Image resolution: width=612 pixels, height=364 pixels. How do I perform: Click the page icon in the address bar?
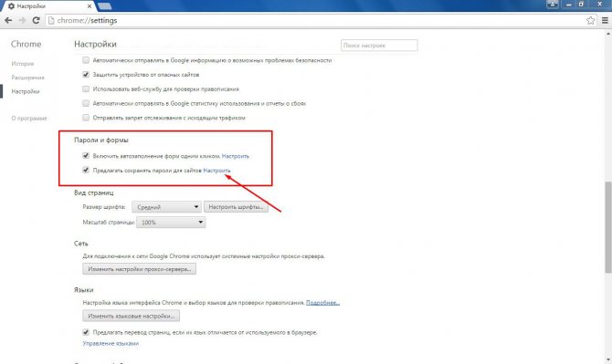[51, 20]
